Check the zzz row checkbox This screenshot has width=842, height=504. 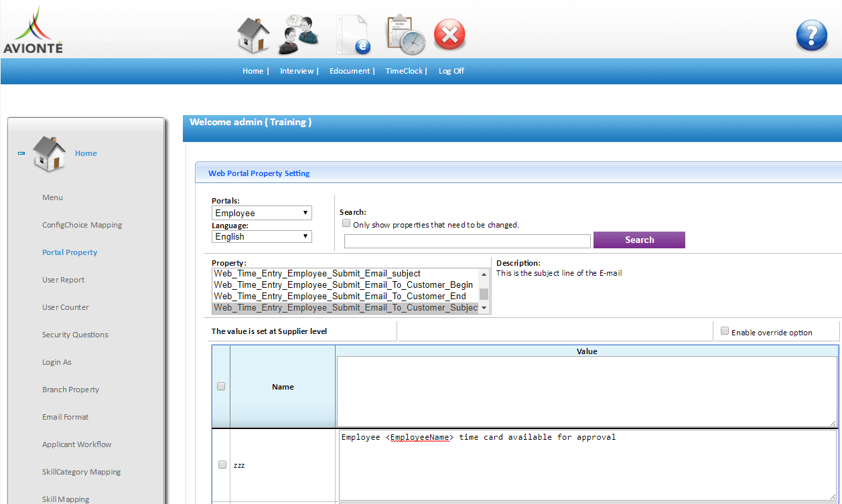pos(222,465)
